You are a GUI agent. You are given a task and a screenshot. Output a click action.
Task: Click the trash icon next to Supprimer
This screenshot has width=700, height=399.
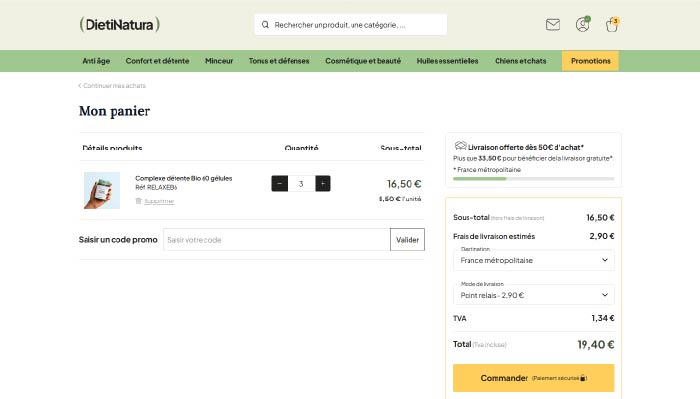click(x=138, y=201)
